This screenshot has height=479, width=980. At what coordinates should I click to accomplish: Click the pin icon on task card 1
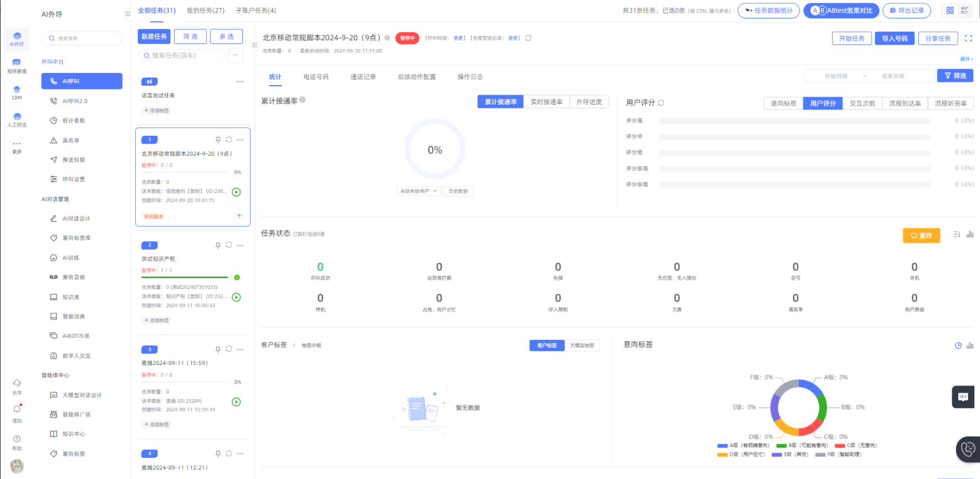click(x=218, y=140)
